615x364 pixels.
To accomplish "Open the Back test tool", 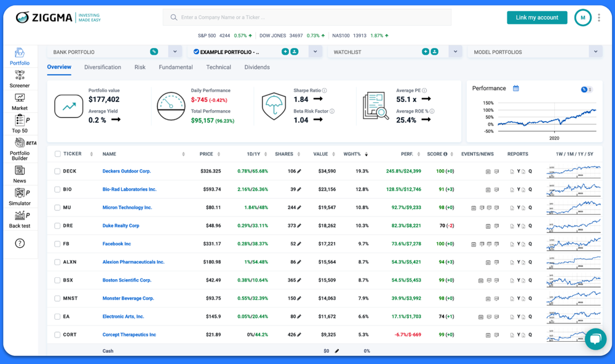I will tap(20, 220).
